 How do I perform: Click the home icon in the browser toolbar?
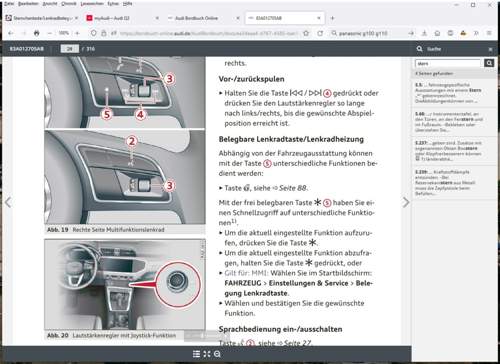[x=437, y=33]
